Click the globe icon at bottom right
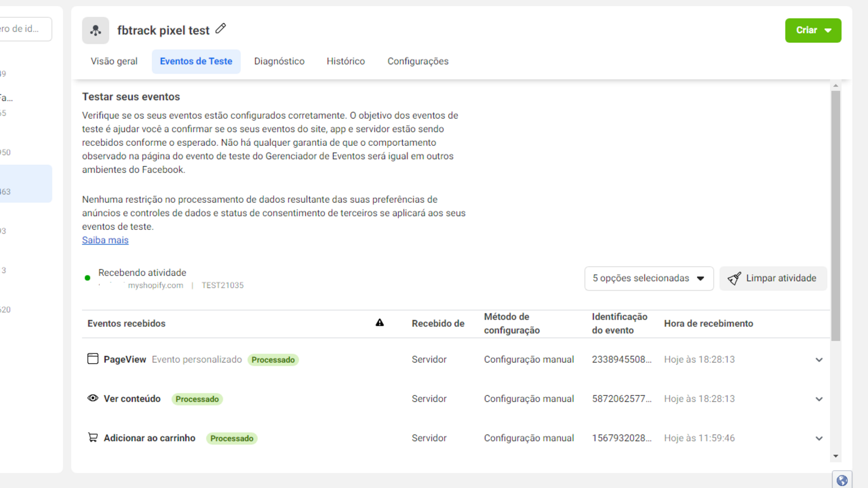Viewport: 868px width, 488px height. (x=842, y=480)
